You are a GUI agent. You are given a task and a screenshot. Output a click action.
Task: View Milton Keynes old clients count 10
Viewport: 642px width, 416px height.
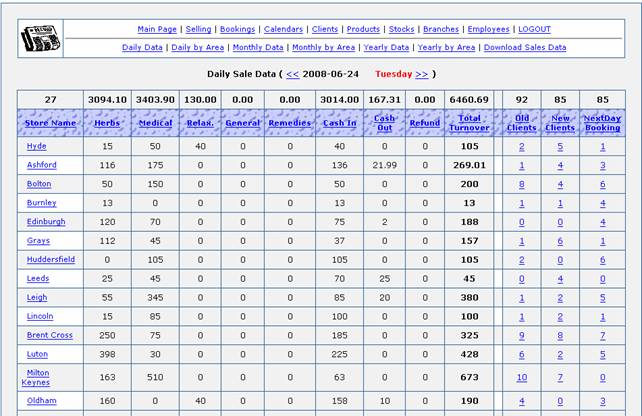[521, 377]
